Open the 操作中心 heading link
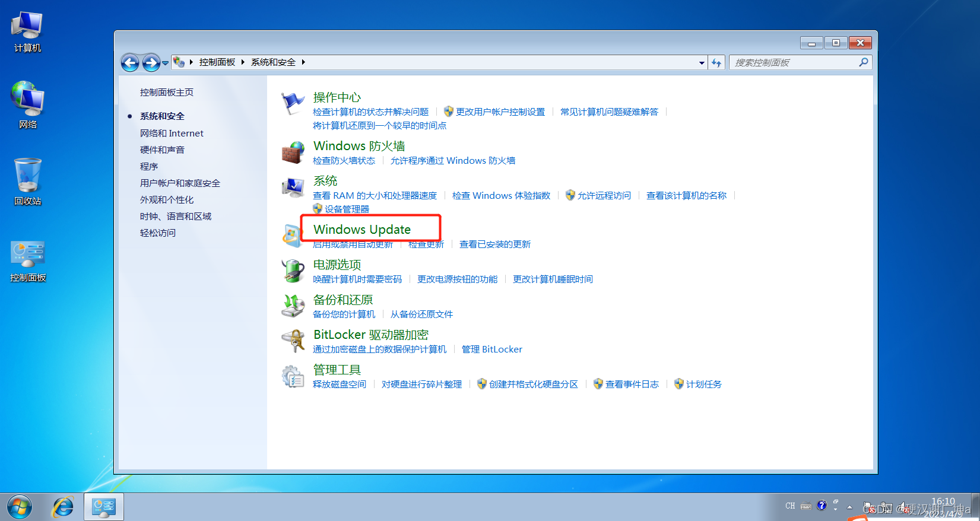The image size is (980, 521). [337, 97]
